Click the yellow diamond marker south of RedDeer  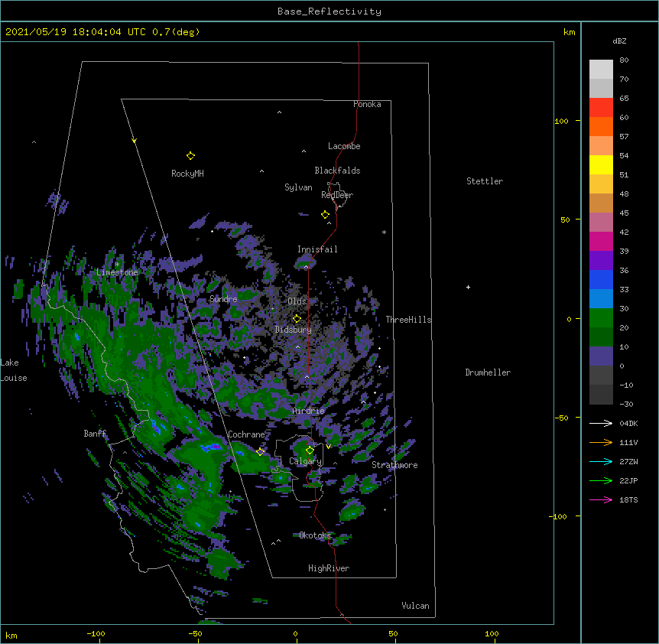(x=325, y=215)
